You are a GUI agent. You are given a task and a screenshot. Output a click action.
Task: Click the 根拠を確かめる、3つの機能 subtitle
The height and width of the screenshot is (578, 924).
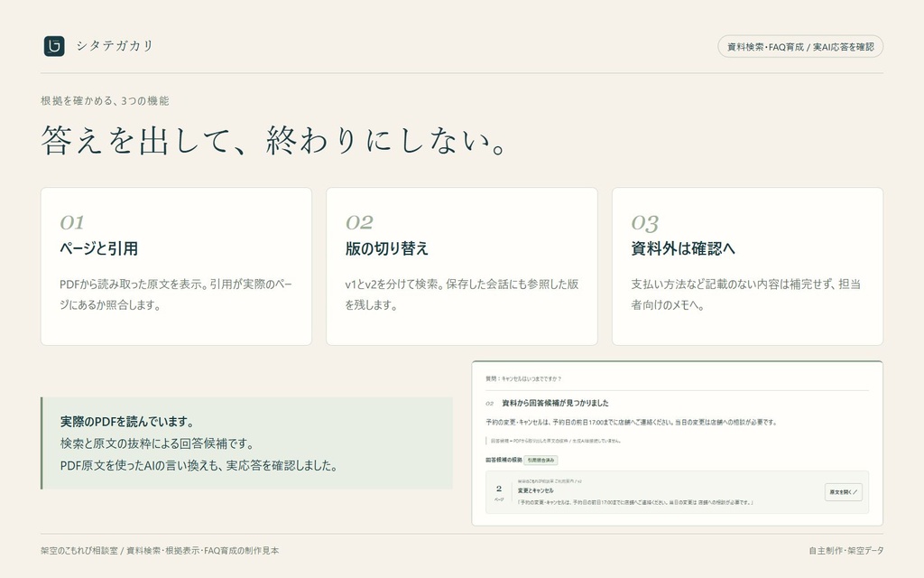pyautogui.click(x=105, y=101)
